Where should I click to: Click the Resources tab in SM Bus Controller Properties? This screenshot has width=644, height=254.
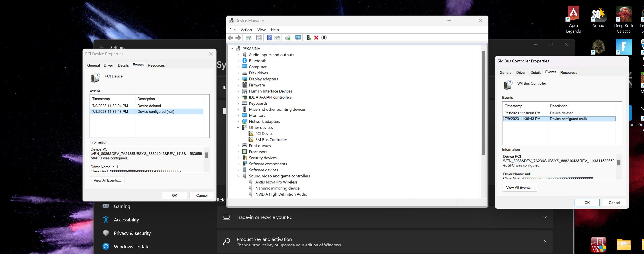569,72
